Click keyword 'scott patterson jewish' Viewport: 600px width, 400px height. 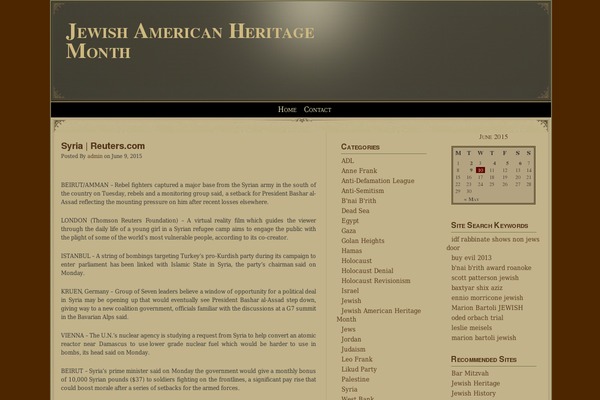pos(485,278)
